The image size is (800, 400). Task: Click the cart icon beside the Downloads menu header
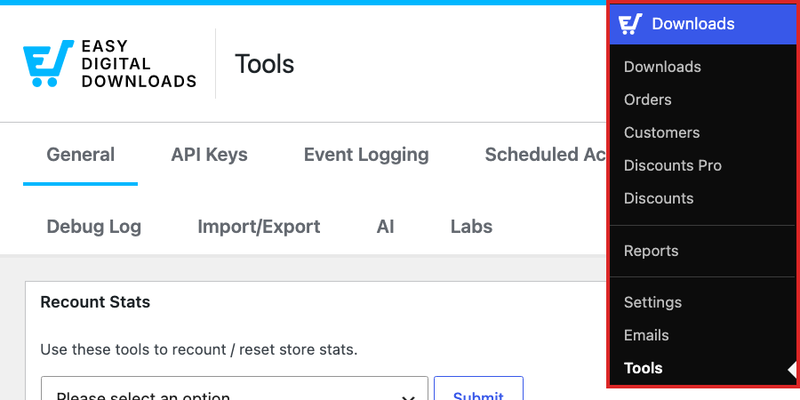click(630, 24)
